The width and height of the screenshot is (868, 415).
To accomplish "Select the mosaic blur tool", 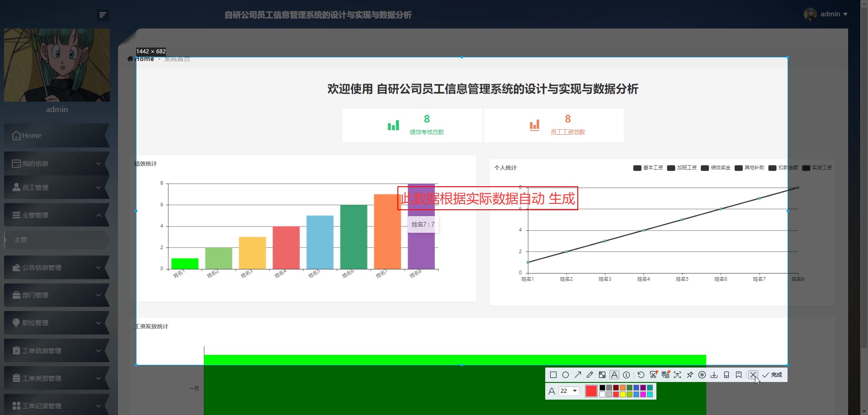I will 602,375.
